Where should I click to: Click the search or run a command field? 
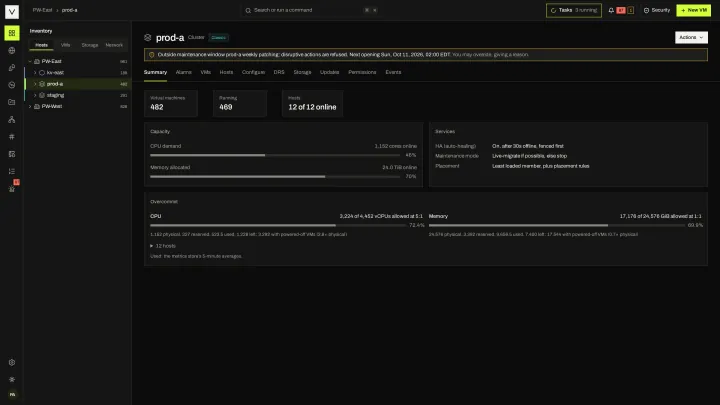(x=311, y=10)
